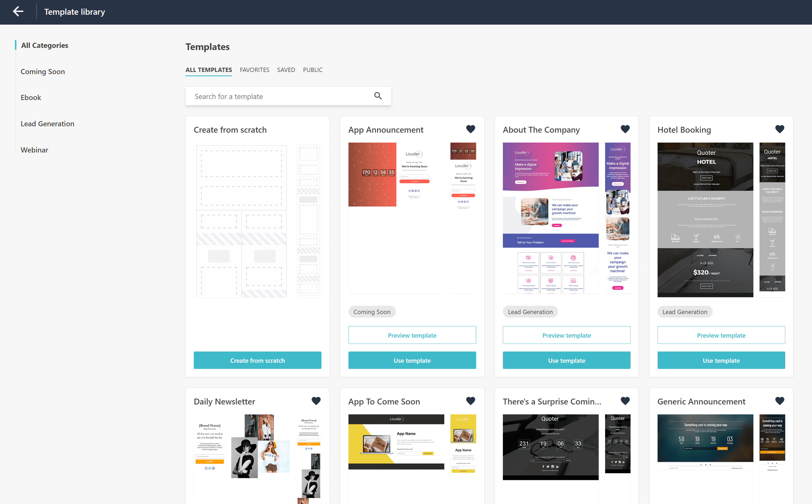
Task: Click the heart icon on App To Come Soon template
Action: (x=471, y=401)
